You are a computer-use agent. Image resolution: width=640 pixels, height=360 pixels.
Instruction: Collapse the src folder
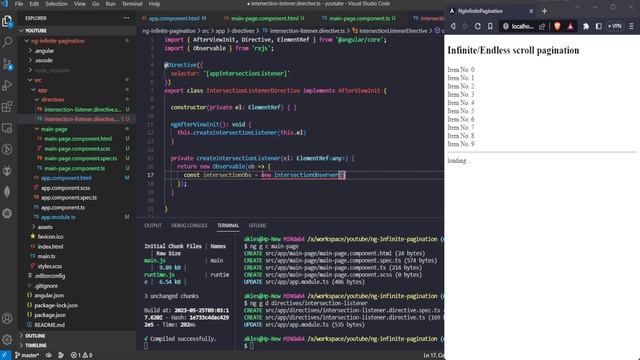(x=38, y=80)
